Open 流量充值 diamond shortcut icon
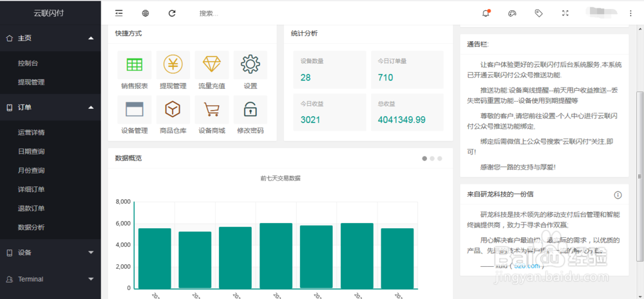The height and width of the screenshot is (299, 644). [x=211, y=64]
